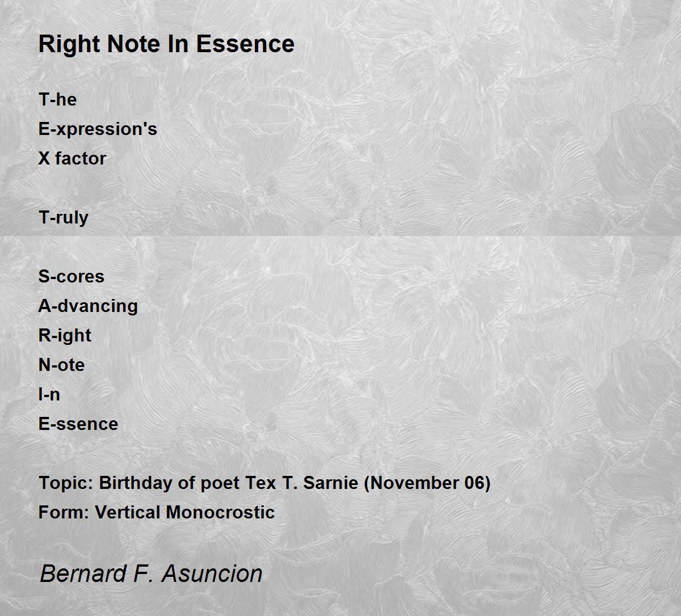This screenshot has height=616, width=681.
Task: Click the X factor line
Action: pyautogui.click(x=72, y=158)
